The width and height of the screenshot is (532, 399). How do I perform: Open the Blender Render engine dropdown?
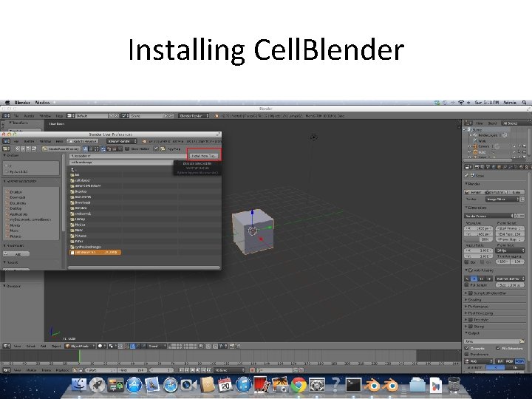(194, 116)
